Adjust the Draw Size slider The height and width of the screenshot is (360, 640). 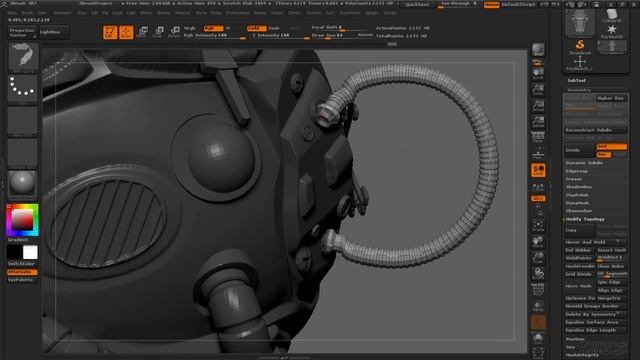pos(333,36)
